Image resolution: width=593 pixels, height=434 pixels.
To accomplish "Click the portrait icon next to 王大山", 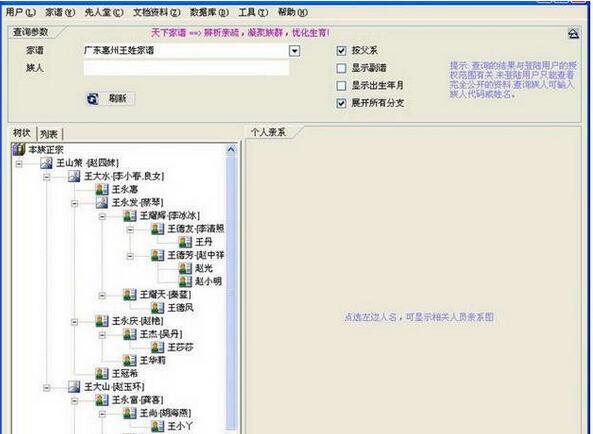I will [74, 387].
